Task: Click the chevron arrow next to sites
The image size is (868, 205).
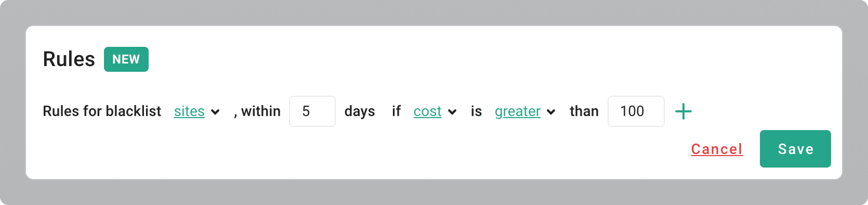Action: pyautogui.click(x=215, y=112)
